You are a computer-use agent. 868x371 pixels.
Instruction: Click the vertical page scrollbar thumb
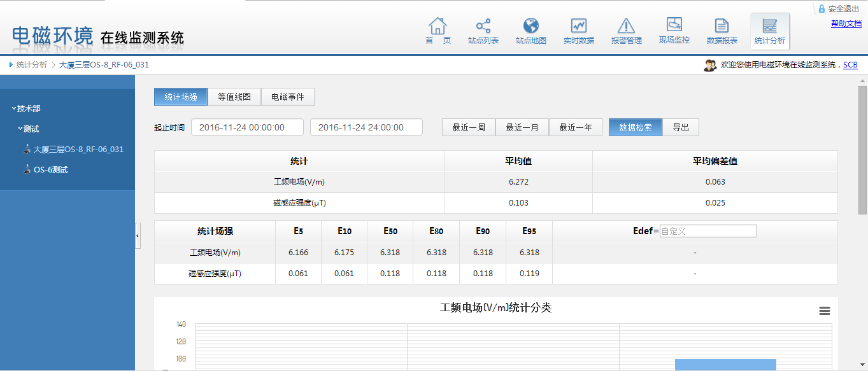[x=862, y=150]
